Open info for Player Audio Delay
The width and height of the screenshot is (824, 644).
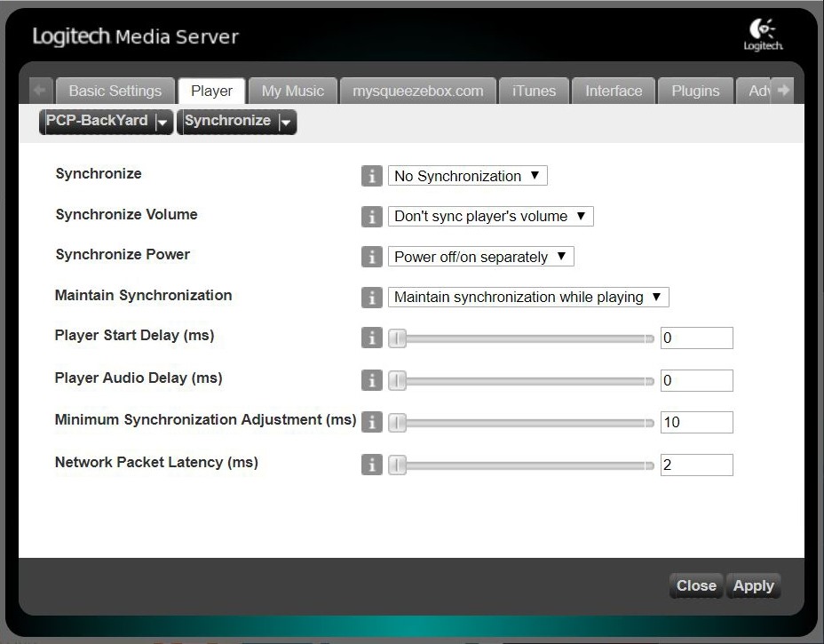coord(371,380)
